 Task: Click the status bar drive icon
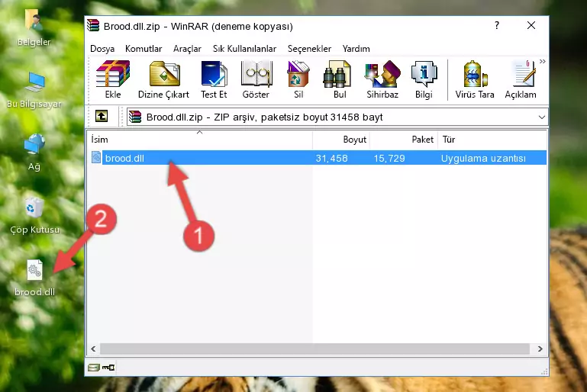click(94, 368)
